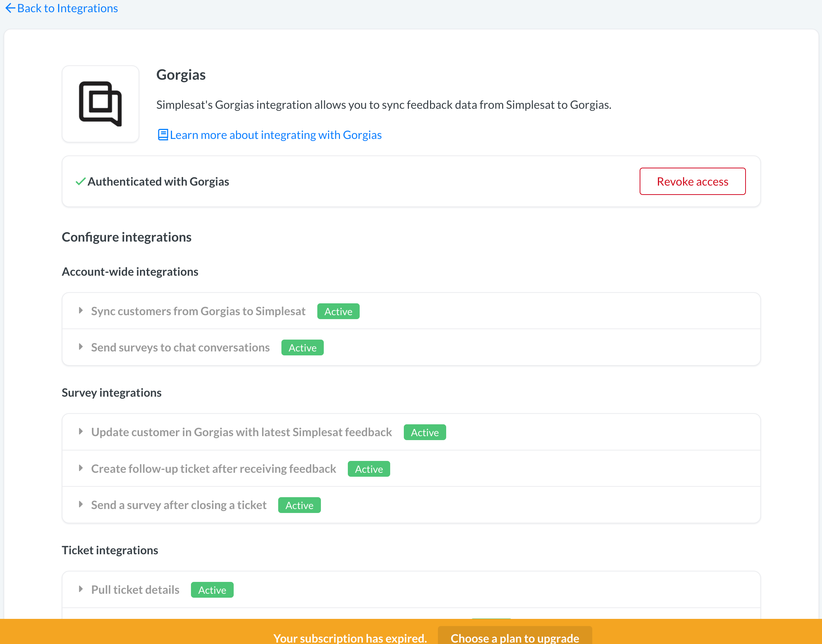Click Active badge for Send a survey after closing
This screenshot has height=644, width=822.
pos(299,505)
